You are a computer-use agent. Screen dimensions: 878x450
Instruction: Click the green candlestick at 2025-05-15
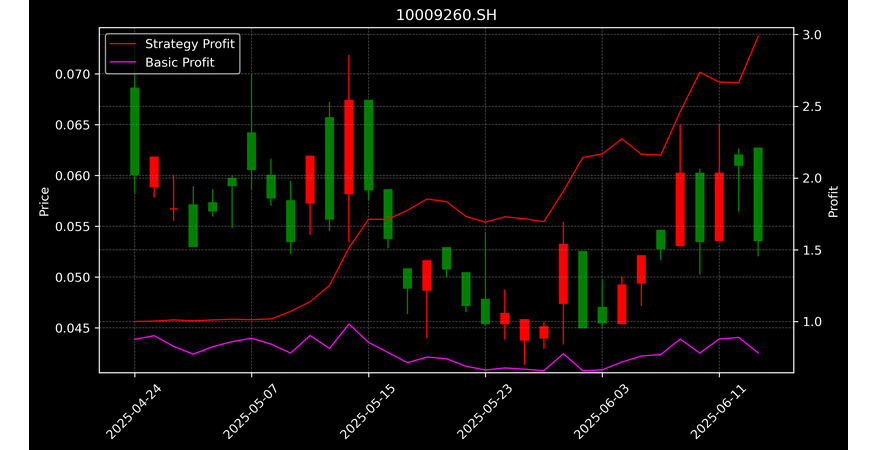(368, 145)
